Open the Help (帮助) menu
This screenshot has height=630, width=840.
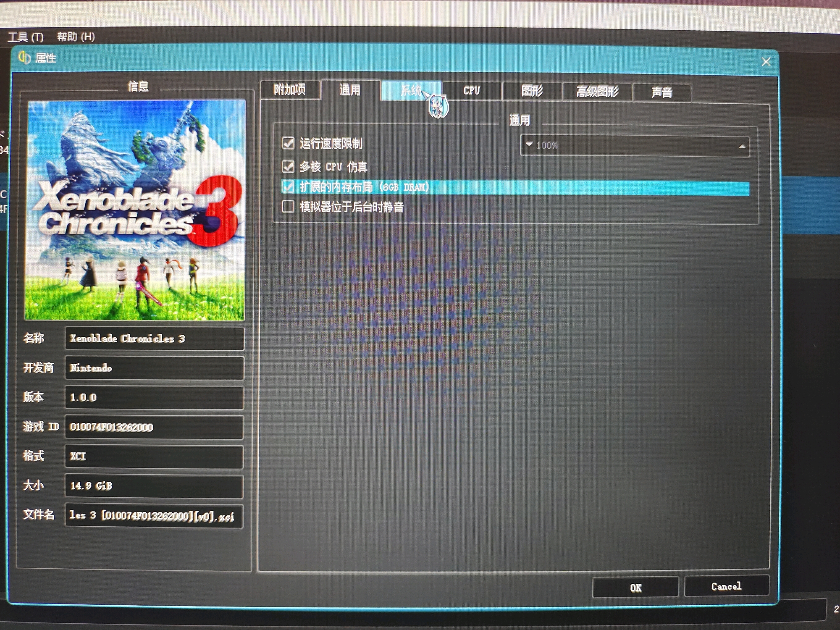(76, 37)
